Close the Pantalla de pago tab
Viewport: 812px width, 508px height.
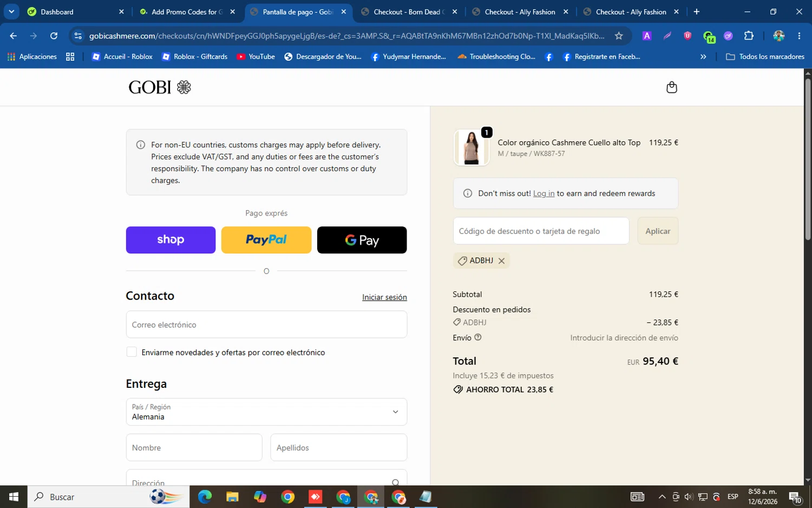[344, 11]
